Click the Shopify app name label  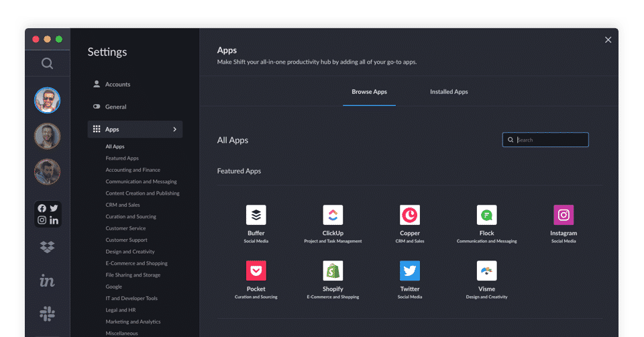(333, 289)
